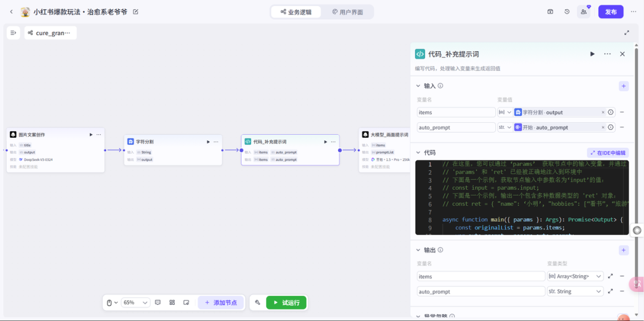Toggle the left sidebar list icon
Image resolution: width=644 pixels, height=321 pixels.
point(13,33)
